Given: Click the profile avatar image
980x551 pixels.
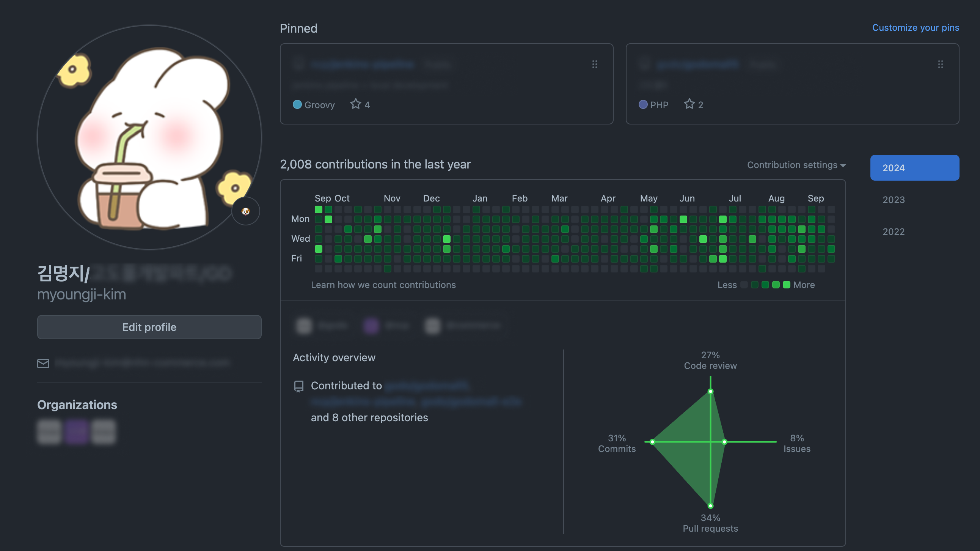Looking at the screenshot, I should pos(149,137).
